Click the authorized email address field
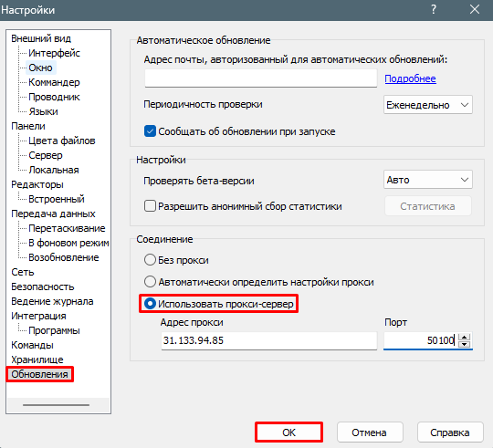 coord(260,78)
